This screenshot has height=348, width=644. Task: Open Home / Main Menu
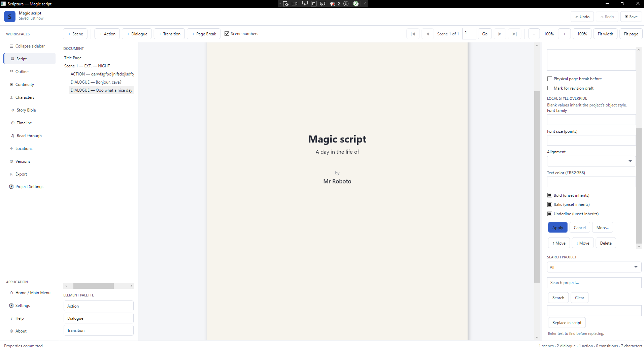pos(30,293)
